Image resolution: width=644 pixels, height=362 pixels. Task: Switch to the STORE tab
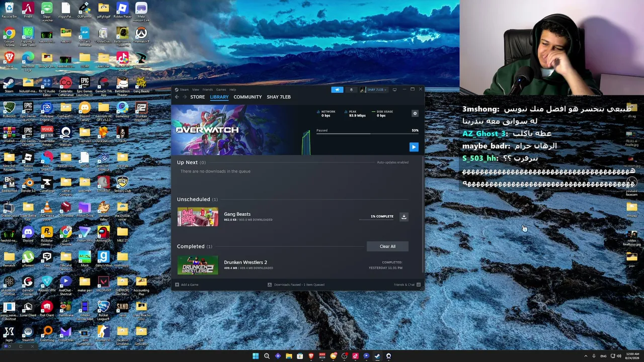[198, 97]
